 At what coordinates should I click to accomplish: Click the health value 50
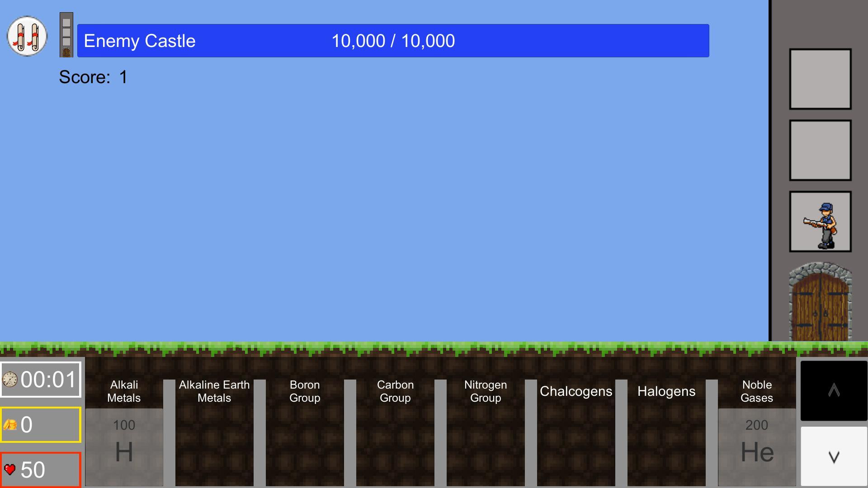point(33,470)
